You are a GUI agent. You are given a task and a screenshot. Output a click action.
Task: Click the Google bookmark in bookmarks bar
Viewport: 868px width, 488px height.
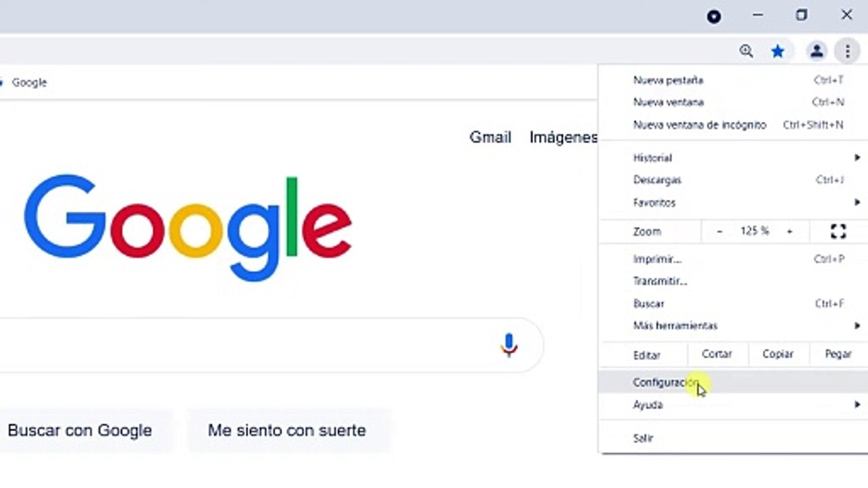[24, 83]
